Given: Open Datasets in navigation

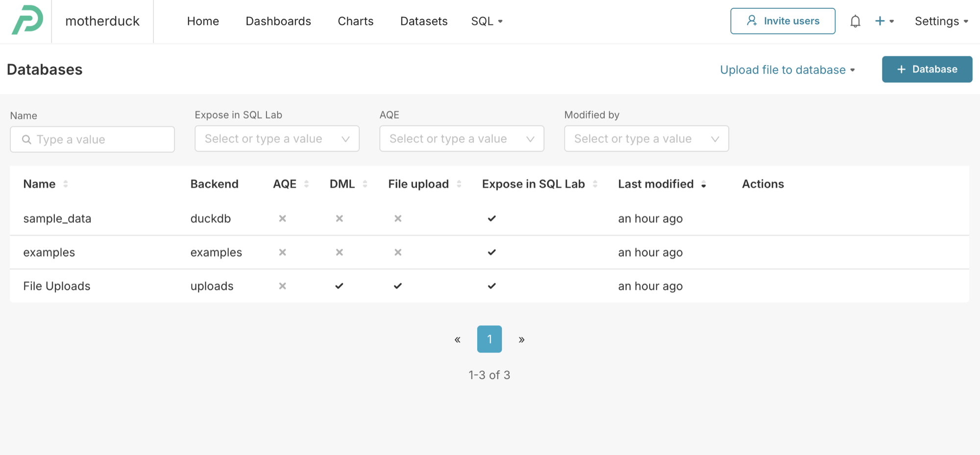Looking at the screenshot, I should pos(424,21).
